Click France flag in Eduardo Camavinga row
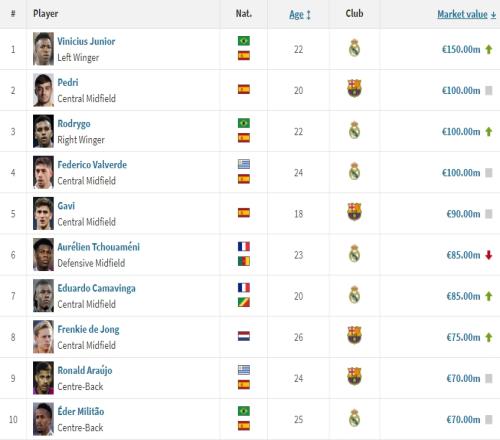The image size is (500, 440). pos(244,287)
